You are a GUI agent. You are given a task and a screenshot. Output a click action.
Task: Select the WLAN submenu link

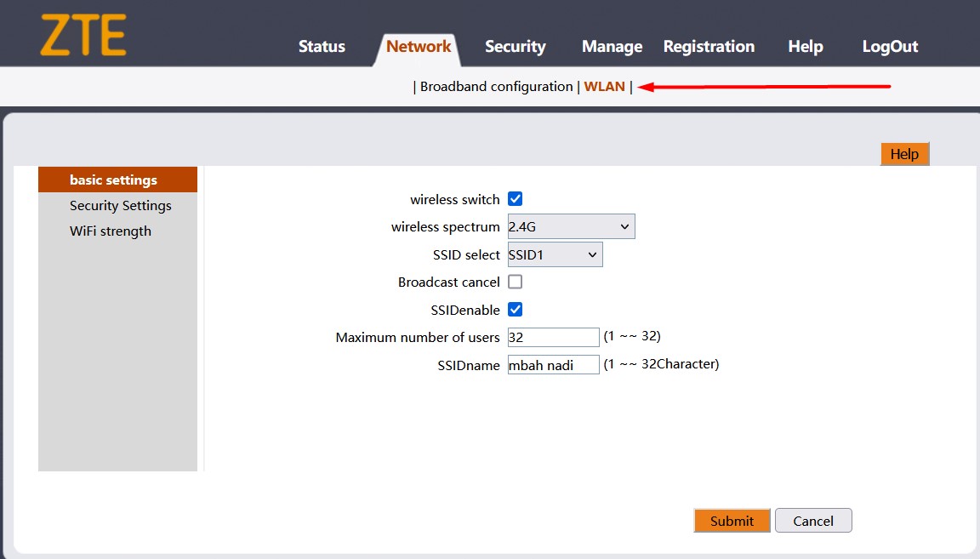604,87
